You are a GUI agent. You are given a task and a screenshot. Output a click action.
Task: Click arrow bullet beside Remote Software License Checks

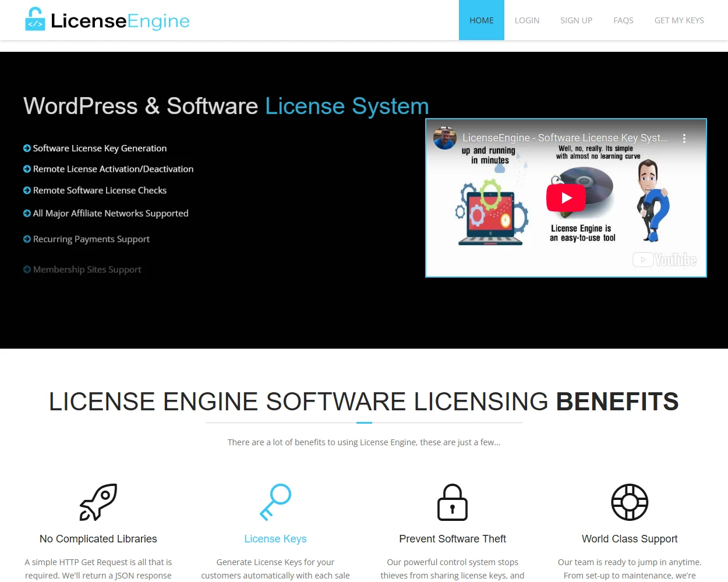[27, 190]
